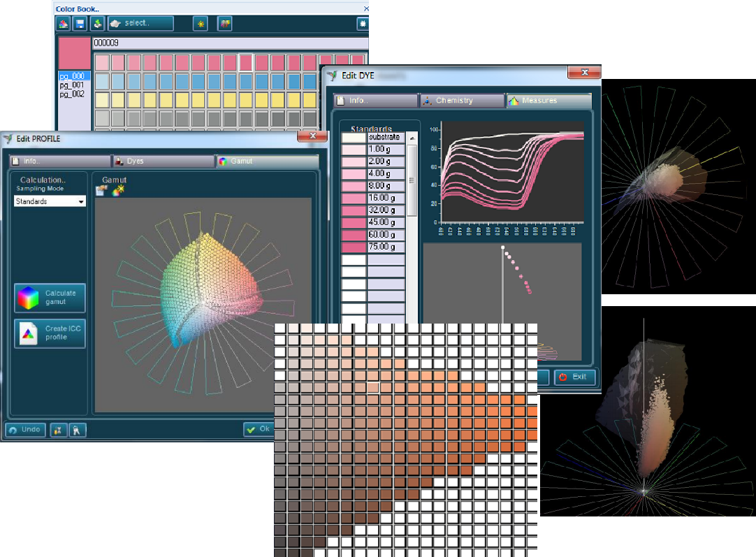Switch to the Measures tab in Edit DYE
Screen dimensions: 756x557
549,100
